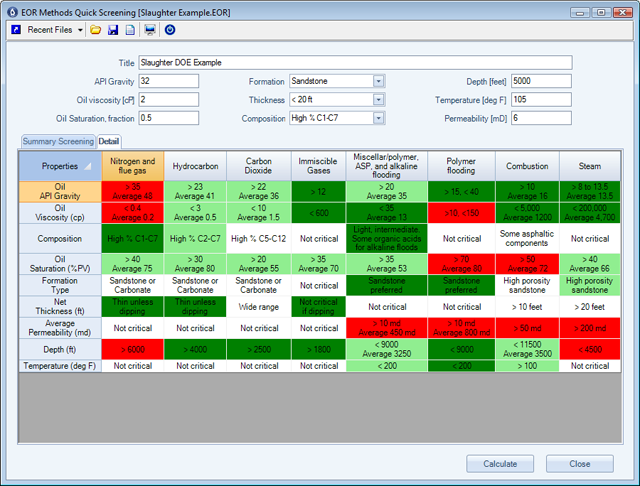Switch to the Summary Screening tab
This screenshot has height=486, width=640.
58,142
